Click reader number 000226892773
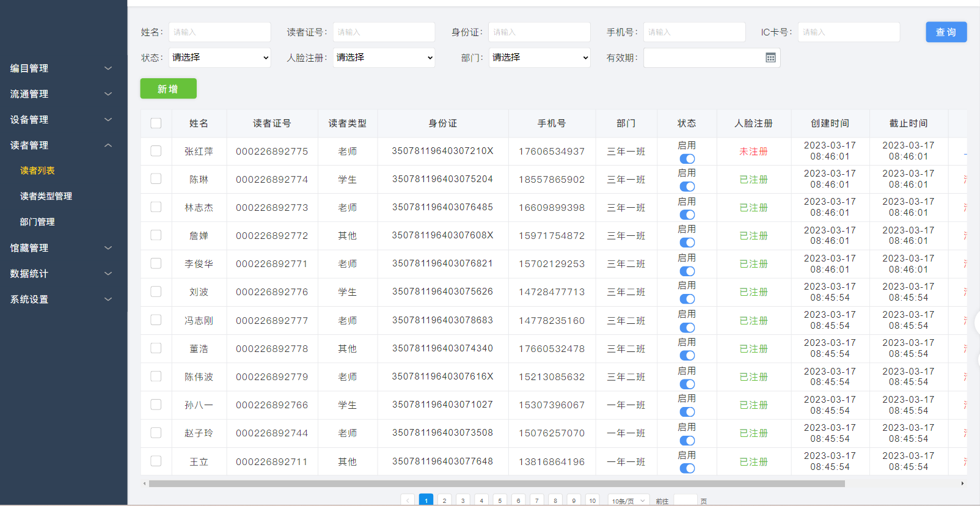The image size is (980, 506). [272, 208]
